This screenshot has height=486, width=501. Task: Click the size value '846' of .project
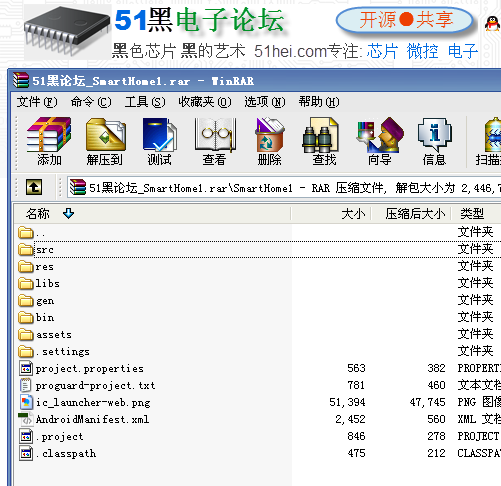[x=356, y=436]
